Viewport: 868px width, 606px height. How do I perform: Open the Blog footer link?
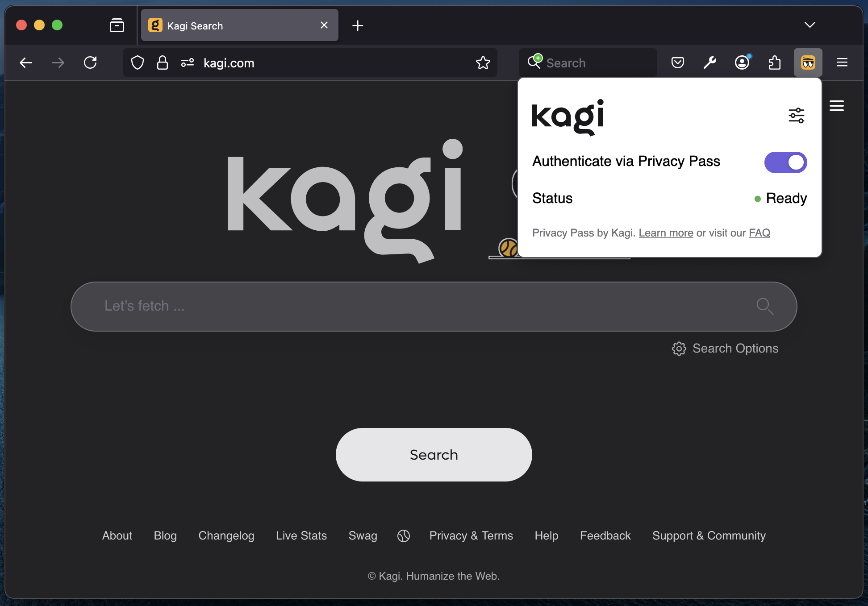(x=165, y=535)
